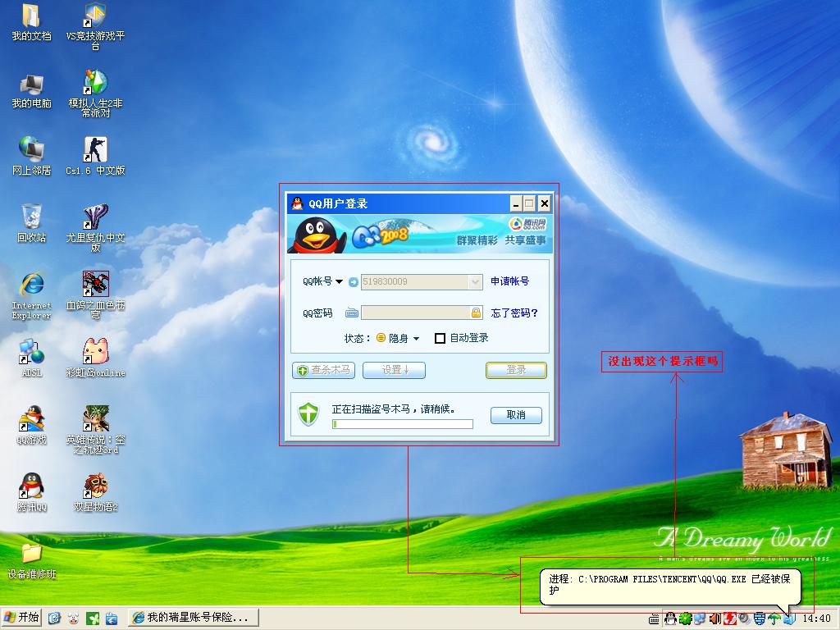Image resolution: width=840 pixels, height=630 pixels.
Task: Click 登录 login button
Action: pyautogui.click(x=517, y=370)
